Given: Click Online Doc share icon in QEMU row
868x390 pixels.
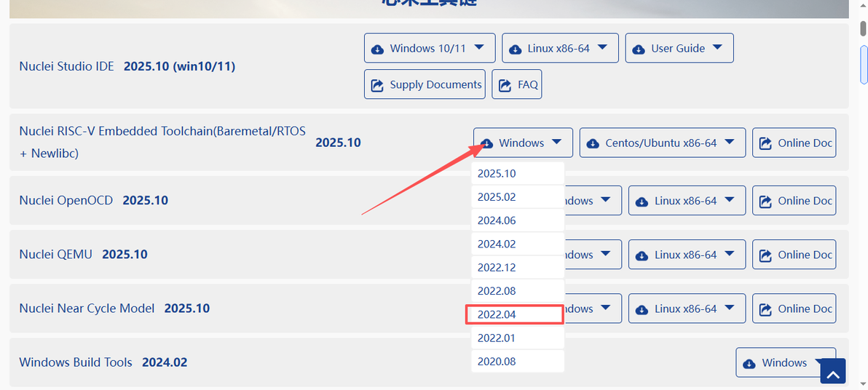Looking at the screenshot, I should pos(765,255).
